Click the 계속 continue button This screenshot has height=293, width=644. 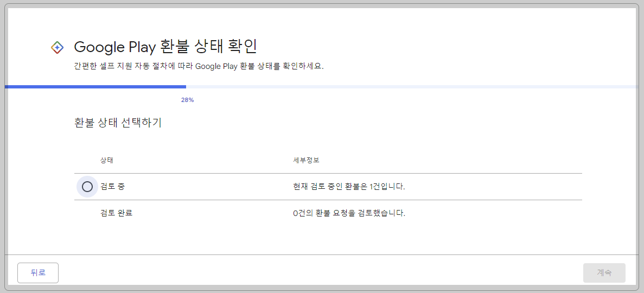click(604, 273)
